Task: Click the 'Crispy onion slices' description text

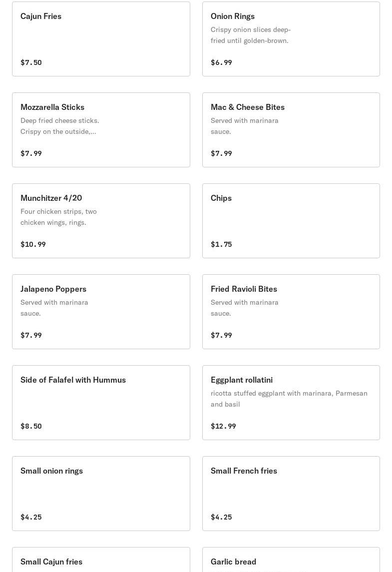Action: [x=250, y=35]
